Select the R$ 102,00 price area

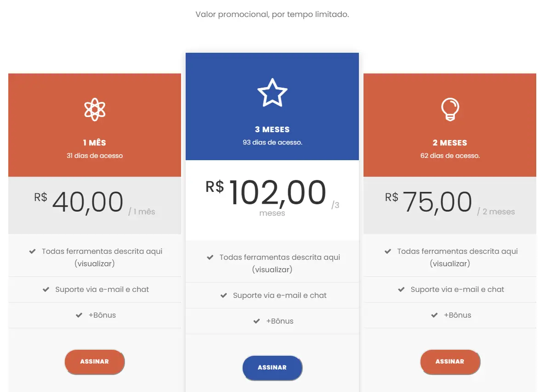click(272, 200)
